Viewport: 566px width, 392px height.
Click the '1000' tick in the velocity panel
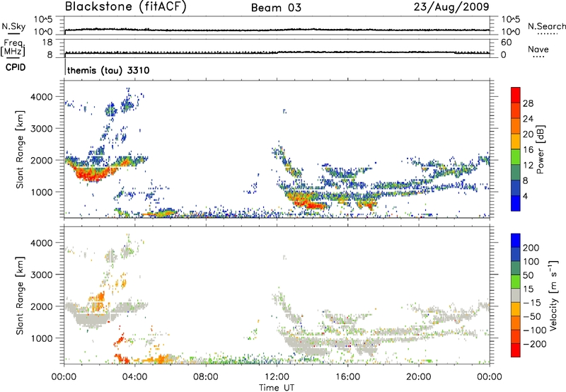pos(42,338)
